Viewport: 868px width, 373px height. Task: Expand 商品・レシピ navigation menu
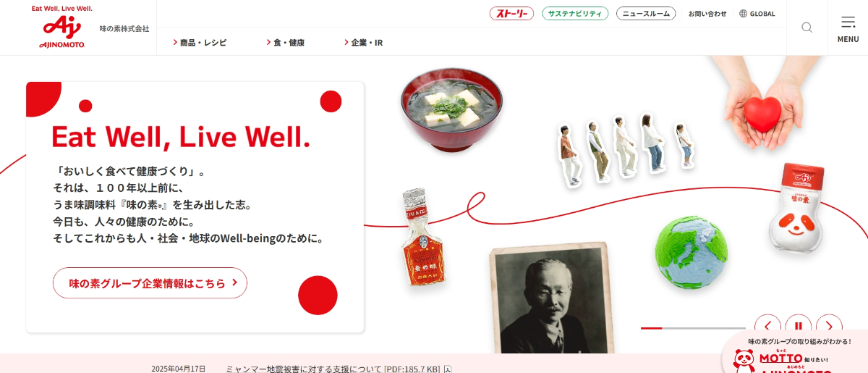[x=200, y=42]
